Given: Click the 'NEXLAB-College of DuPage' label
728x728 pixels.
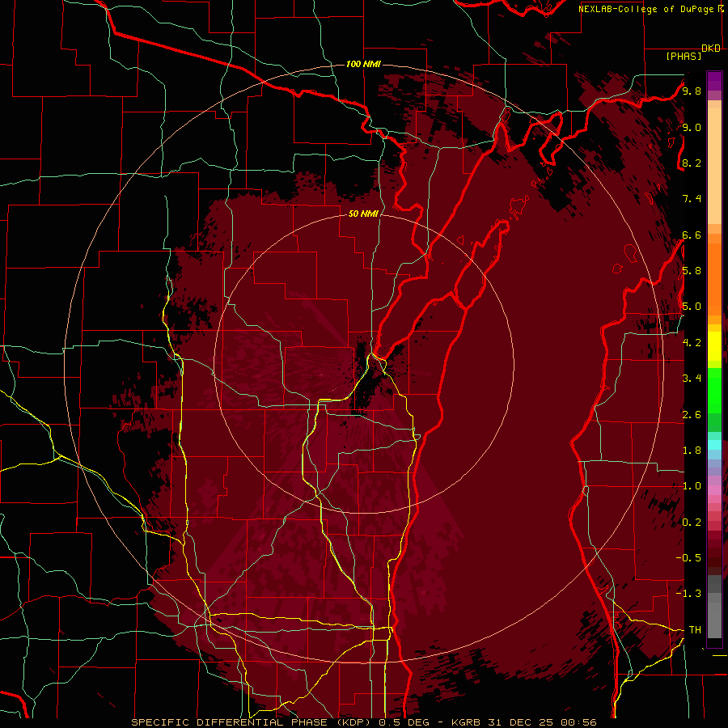Looking at the screenshot, I should [645, 9].
